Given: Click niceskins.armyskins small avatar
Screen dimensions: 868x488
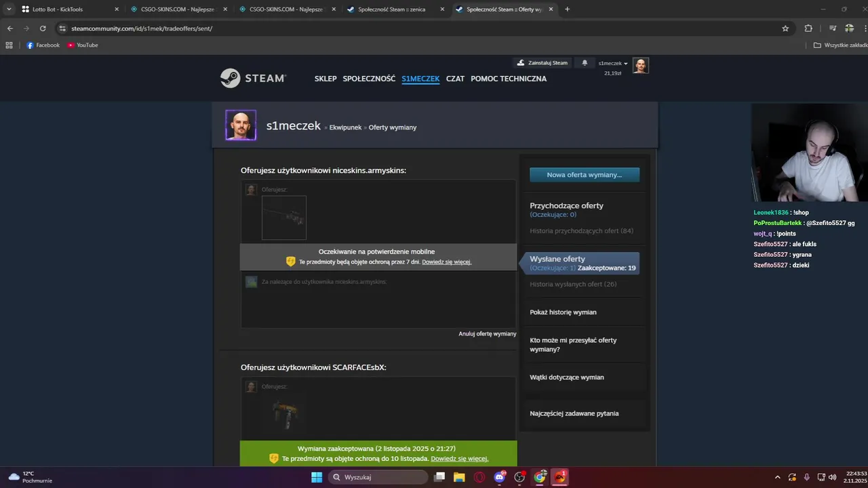Looking at the screenshot, I should click(251, 281).
